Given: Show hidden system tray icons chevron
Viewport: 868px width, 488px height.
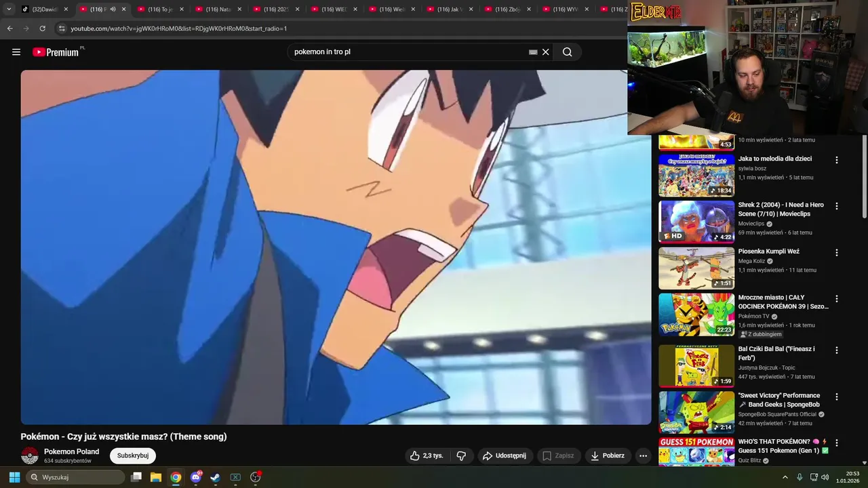Looking at the screenshot, I should [x=785, y=477].
